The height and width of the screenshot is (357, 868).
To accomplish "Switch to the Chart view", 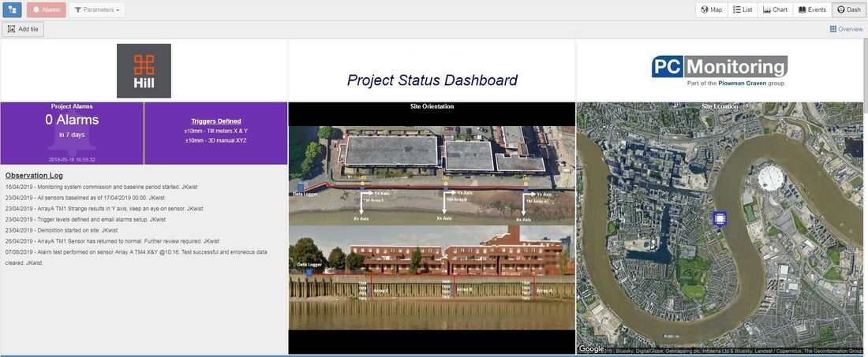I will pos(775,9).
